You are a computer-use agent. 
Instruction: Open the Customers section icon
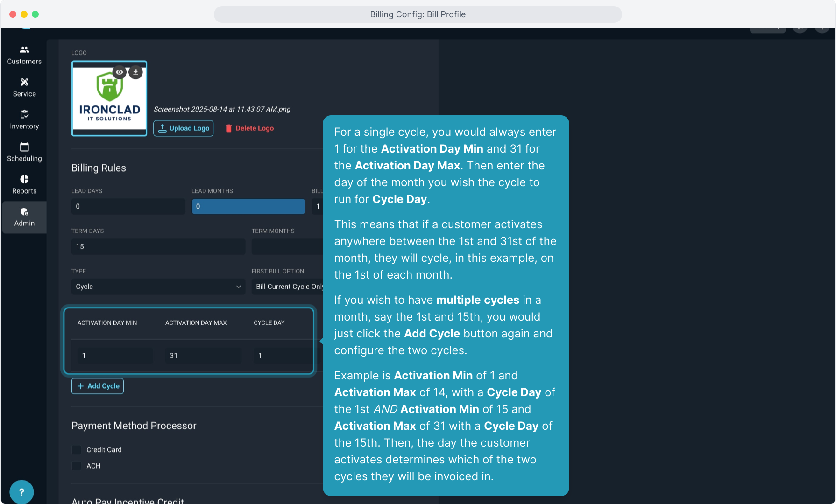(24, 49)
